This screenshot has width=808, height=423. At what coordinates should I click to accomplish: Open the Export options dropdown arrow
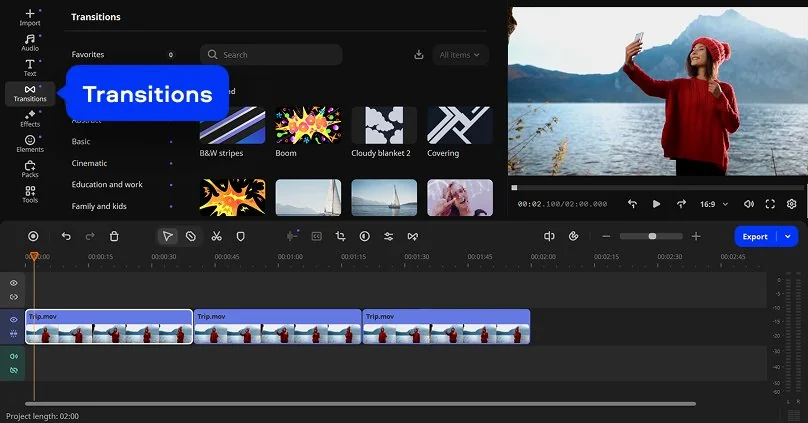click(x=788, y=236)
